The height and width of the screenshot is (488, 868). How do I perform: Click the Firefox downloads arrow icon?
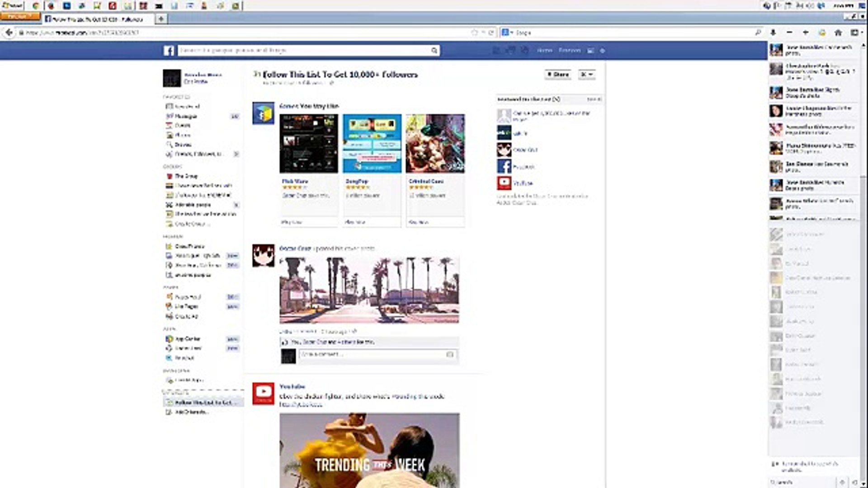(x=773, y=33)
